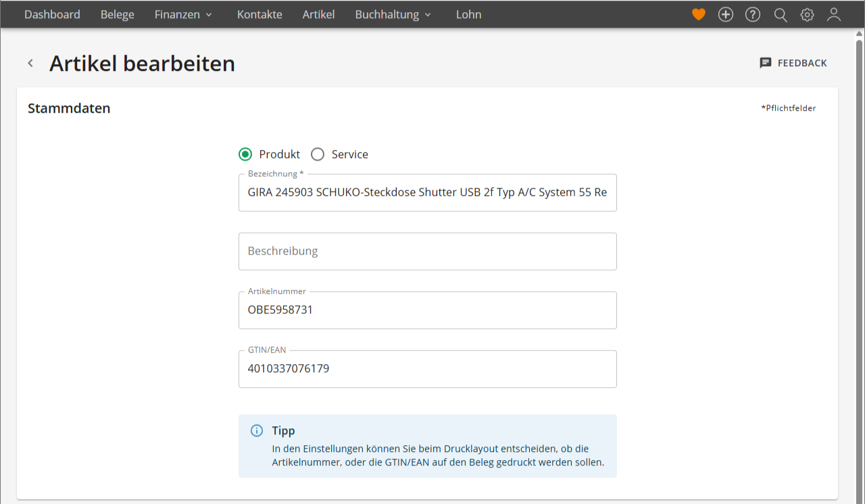Go back using the left arrow
The image size is (865, 504).
(30, 64)
